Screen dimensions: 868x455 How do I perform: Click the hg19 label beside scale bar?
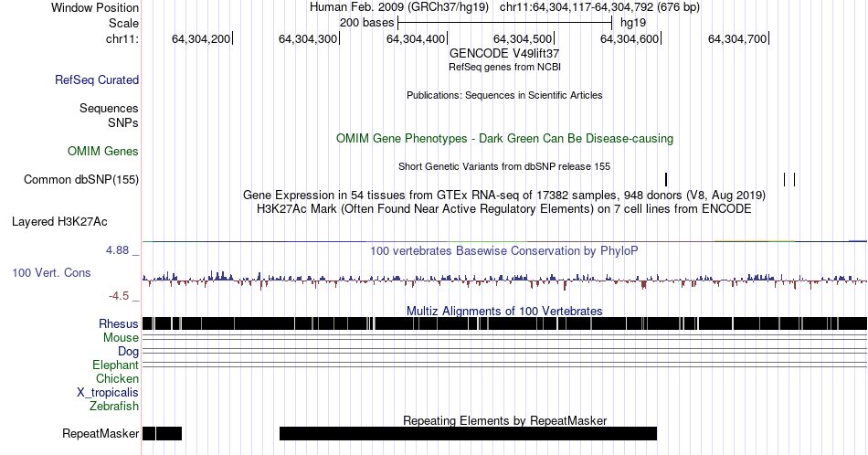point(633,23)
